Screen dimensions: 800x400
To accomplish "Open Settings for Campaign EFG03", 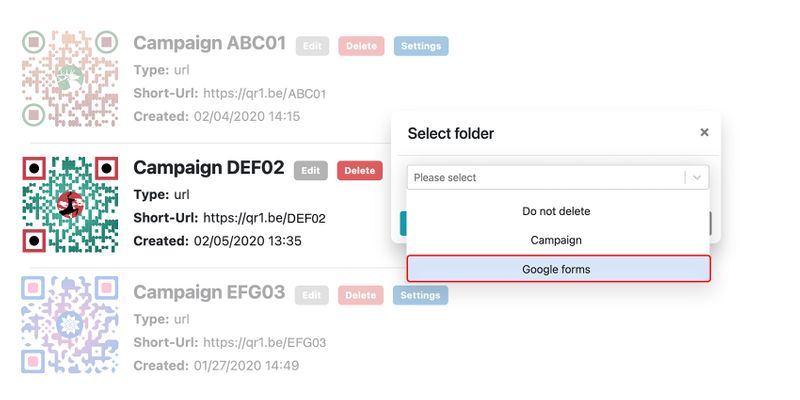I will pyautogui.click(x=420, y=295).
